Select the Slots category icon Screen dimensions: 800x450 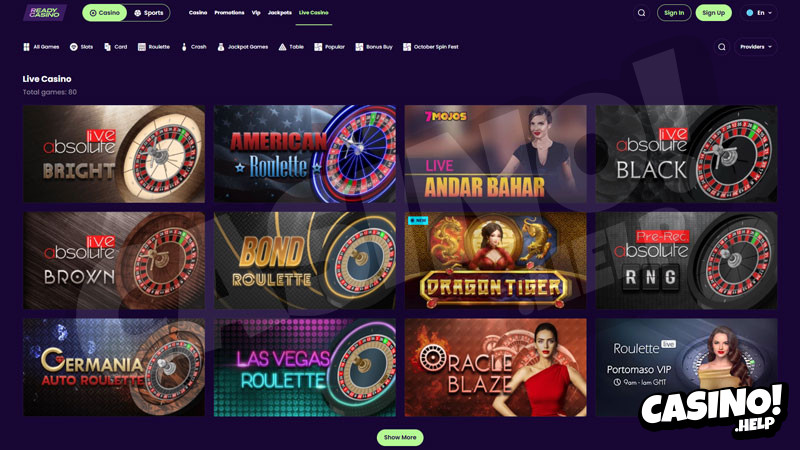click(x=73, y=47)
